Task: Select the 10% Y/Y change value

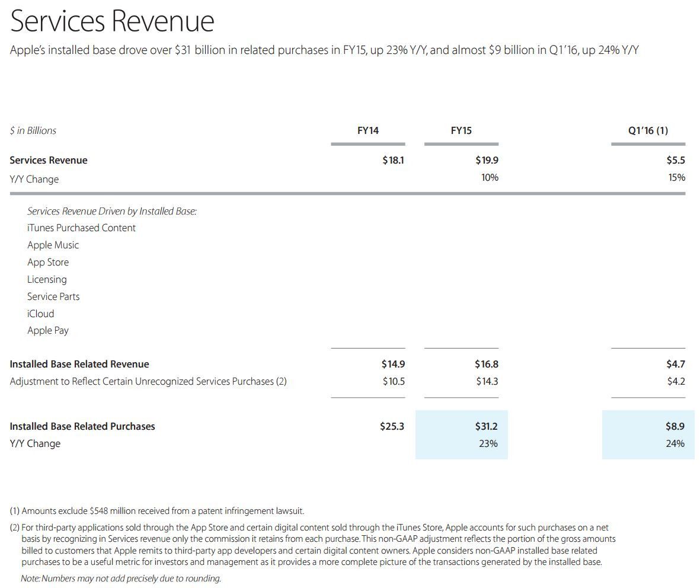Action: pyautogui.click(x=490, y=178)
